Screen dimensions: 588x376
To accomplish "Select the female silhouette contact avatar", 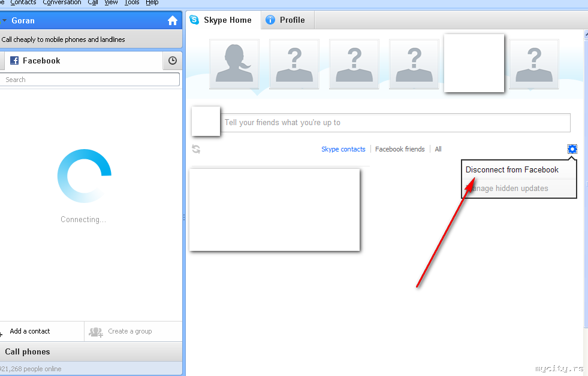I will 234,63.
